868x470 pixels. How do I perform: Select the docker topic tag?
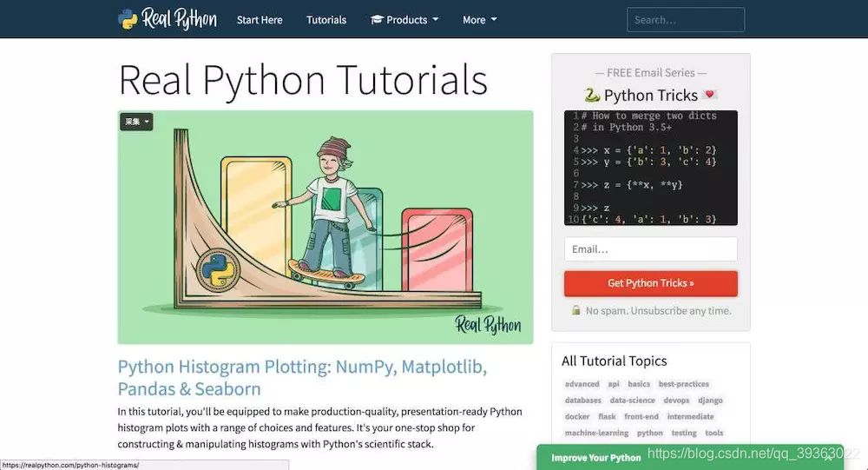[x=577, y=416]
